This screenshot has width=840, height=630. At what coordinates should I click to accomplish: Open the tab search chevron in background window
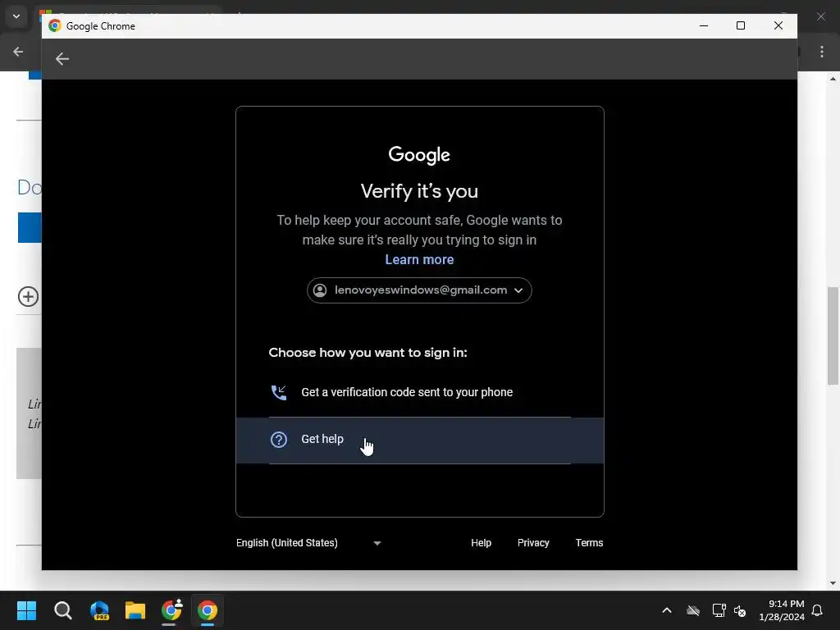[x=16, y=16]
